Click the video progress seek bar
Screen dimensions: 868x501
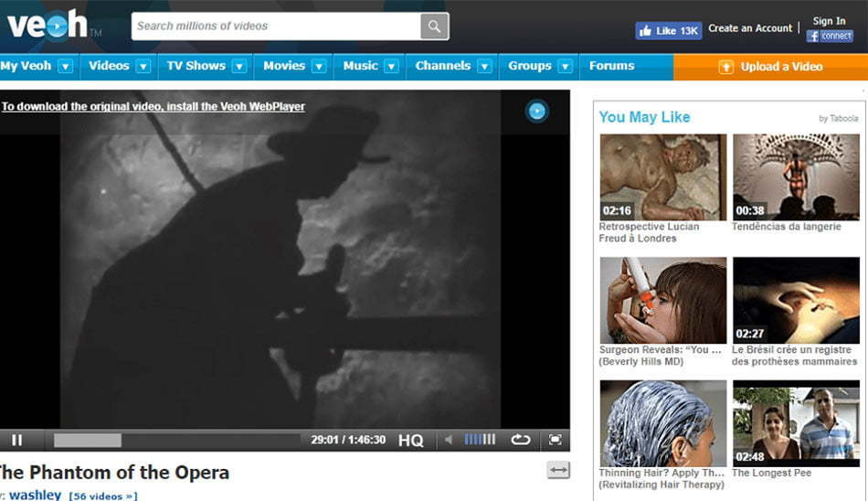pos(176,440)
